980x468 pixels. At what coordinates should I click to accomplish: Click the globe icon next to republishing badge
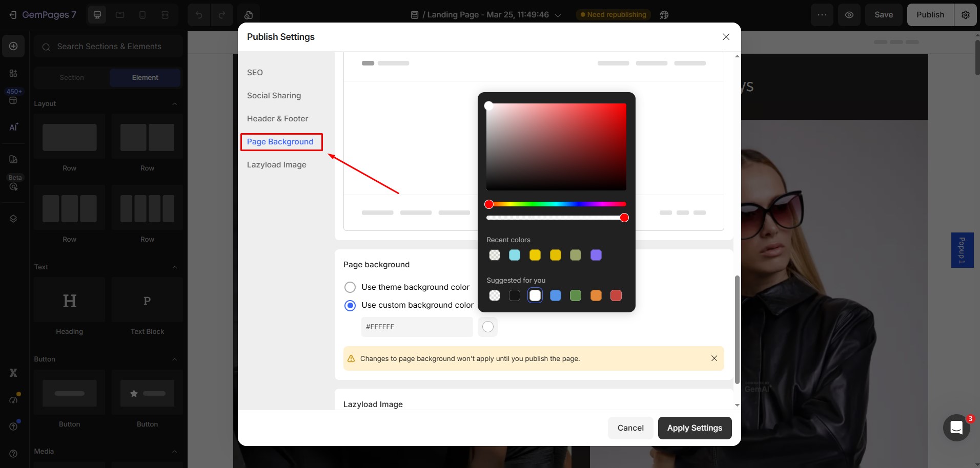(x=664, y=15)
